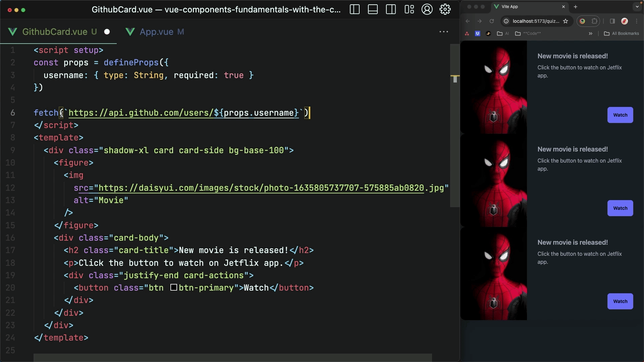The width and height of the screenshot is (644, 362).
Task: Open the browser profile avatar
Action: (x=625, y=21)
